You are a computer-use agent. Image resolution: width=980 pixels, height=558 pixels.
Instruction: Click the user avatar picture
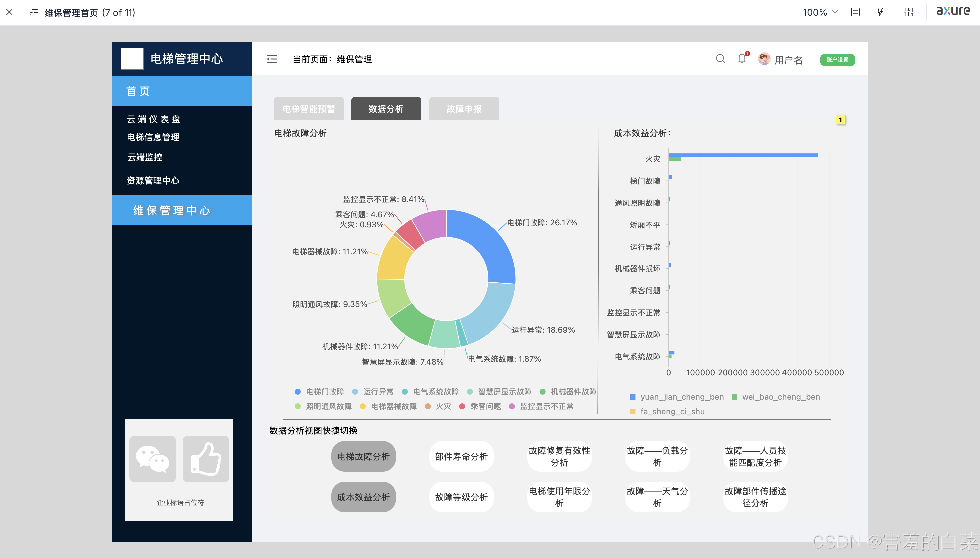764,59
